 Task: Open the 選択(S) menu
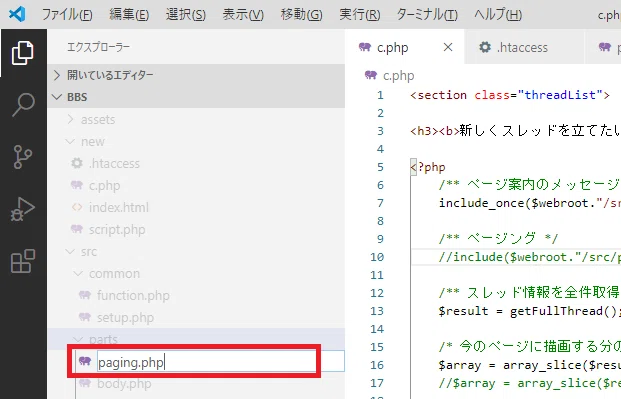[x=186, y=15]
